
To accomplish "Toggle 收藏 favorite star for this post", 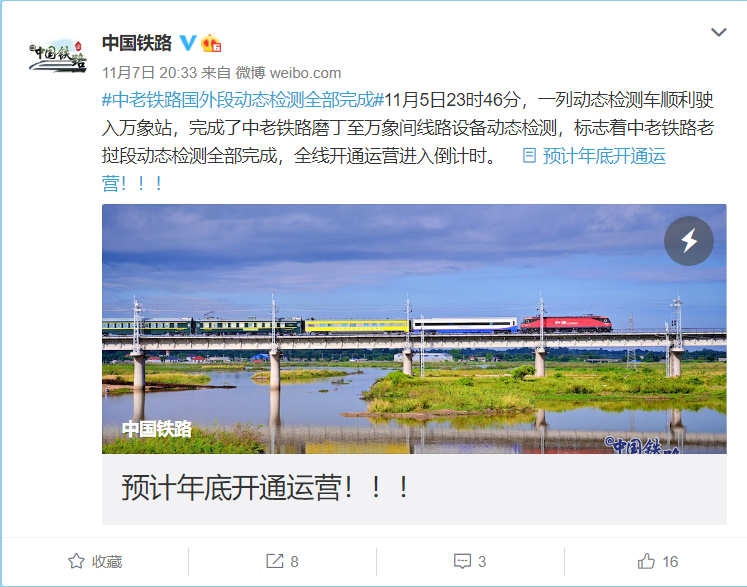I will [76, 561].
